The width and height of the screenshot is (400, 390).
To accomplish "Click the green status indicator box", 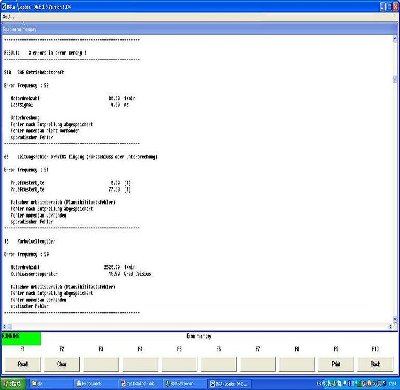I will click(21, 338).
